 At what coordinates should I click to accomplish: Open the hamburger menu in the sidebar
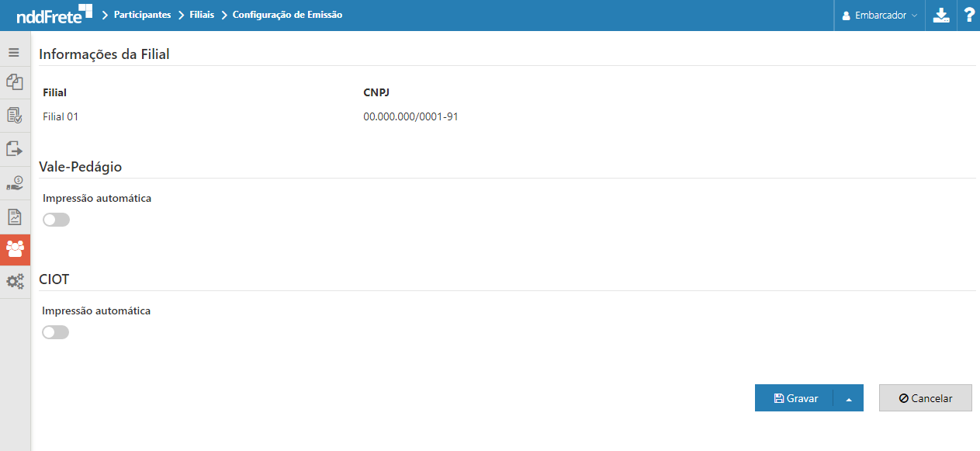[x=14, y=53]
